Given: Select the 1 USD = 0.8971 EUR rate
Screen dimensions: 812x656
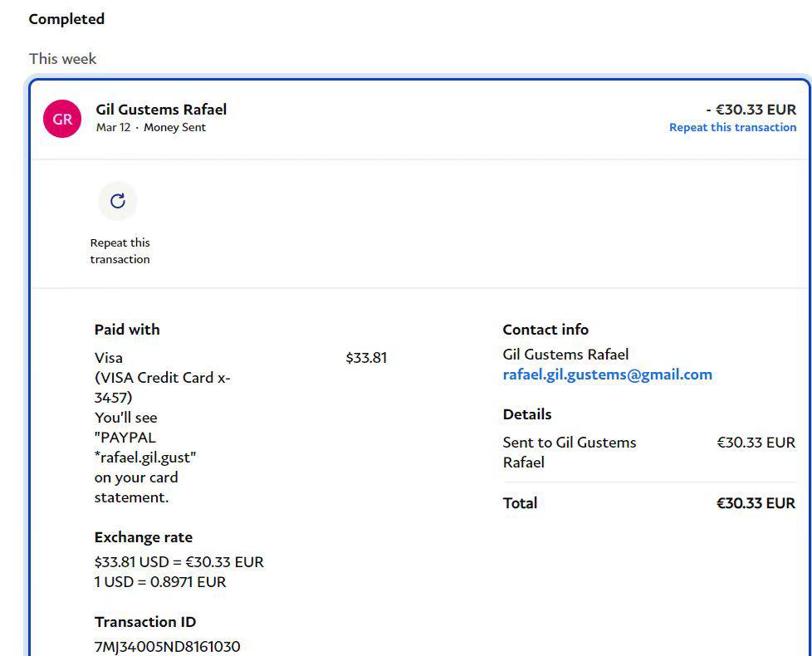Looking at the screenshot, I should [x=160, y=582].
